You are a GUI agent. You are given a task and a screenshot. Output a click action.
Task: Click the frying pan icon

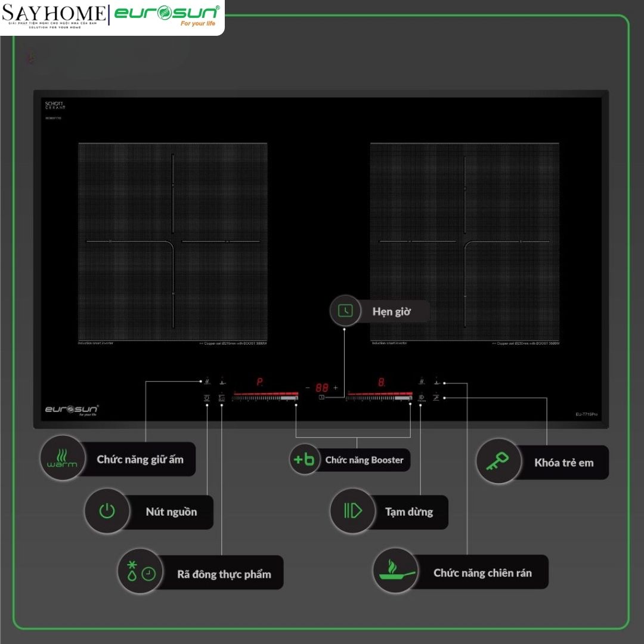395,571
